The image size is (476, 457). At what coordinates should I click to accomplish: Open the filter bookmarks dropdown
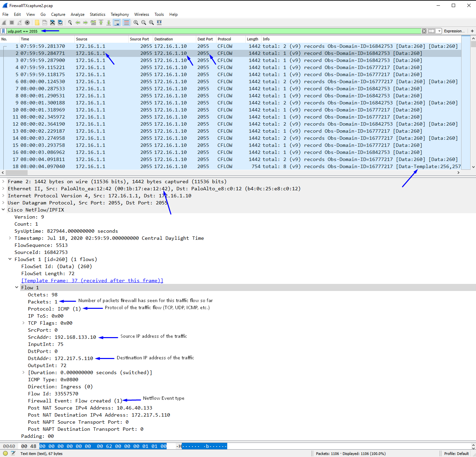pos(3,31)
